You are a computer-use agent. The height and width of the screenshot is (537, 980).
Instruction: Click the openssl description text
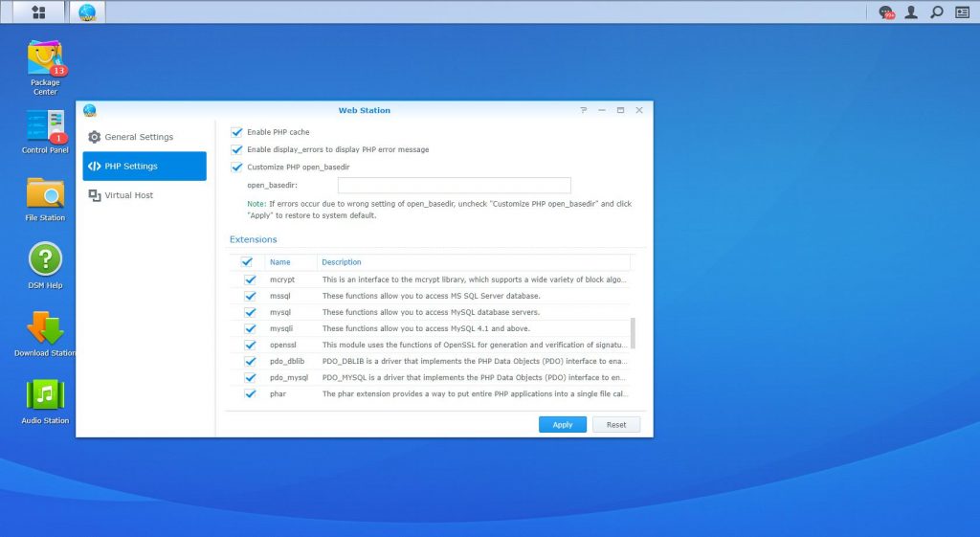click(475, 345)
